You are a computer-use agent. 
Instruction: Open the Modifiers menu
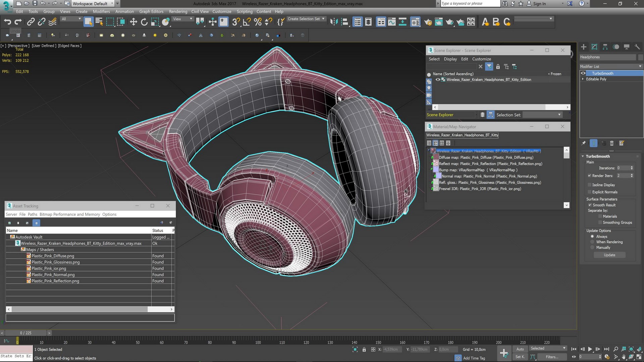click(101, 11)
